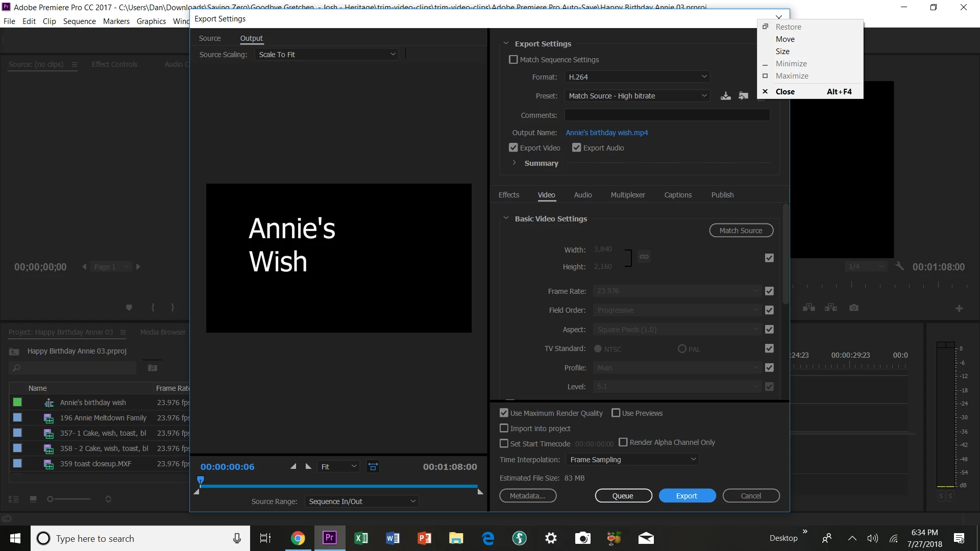Click the Set In Point triangle icon
Image resolution: width=980 pixels, height=551 pixels.
293,466
